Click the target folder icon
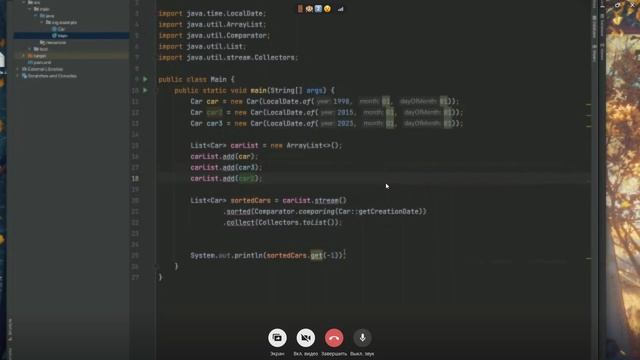640x360 pixels. click(x=30, y=56)
